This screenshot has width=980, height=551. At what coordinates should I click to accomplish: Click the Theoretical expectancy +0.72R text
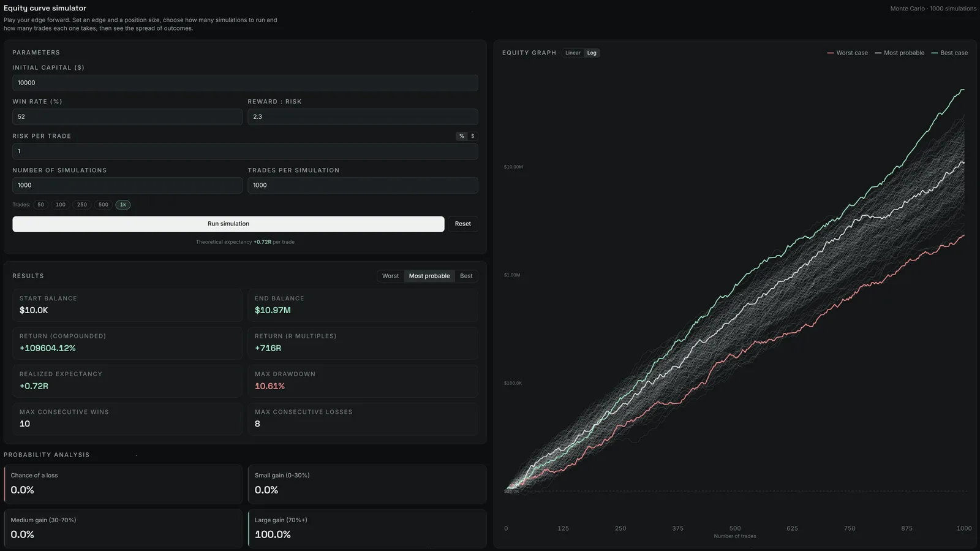[245, 242]
